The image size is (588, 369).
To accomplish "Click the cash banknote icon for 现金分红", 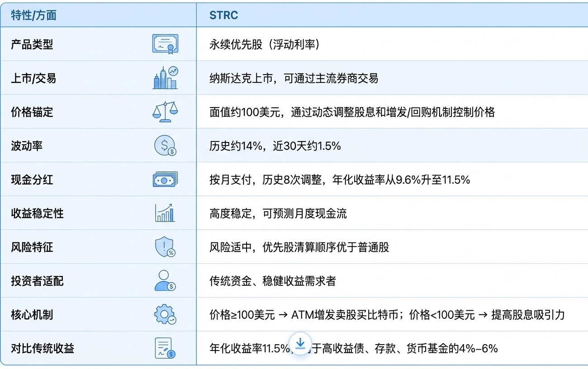I will coord(166,180).
